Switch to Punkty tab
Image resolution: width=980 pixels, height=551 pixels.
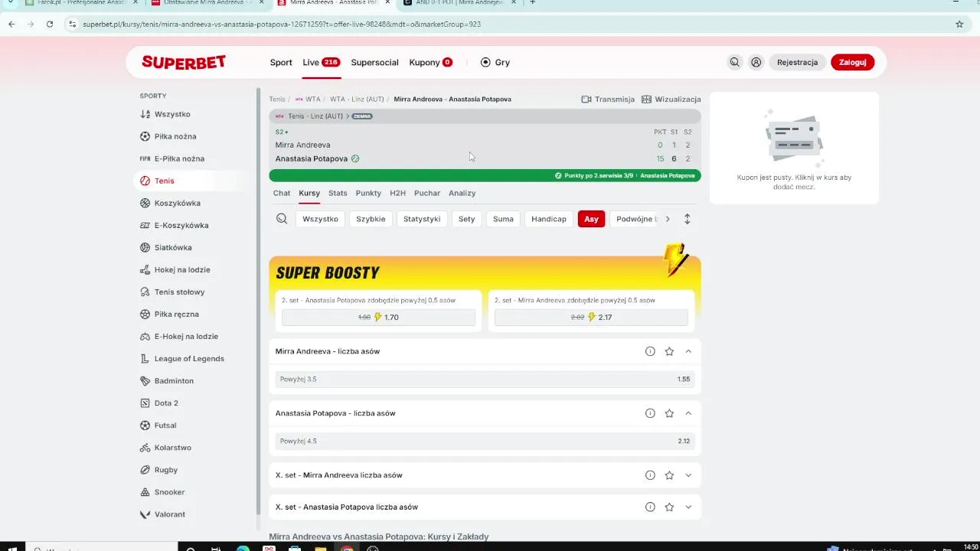[368, 193]
